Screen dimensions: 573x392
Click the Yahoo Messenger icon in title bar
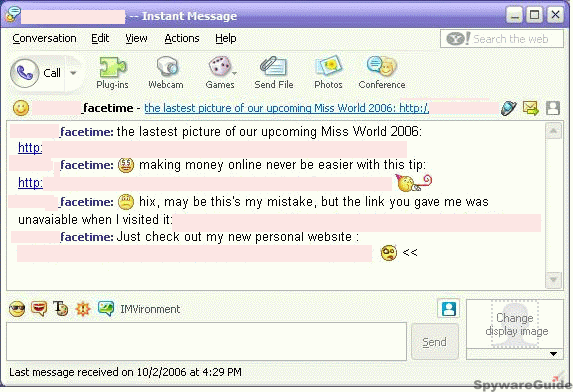pyautogui.click(x=12, y=15)
